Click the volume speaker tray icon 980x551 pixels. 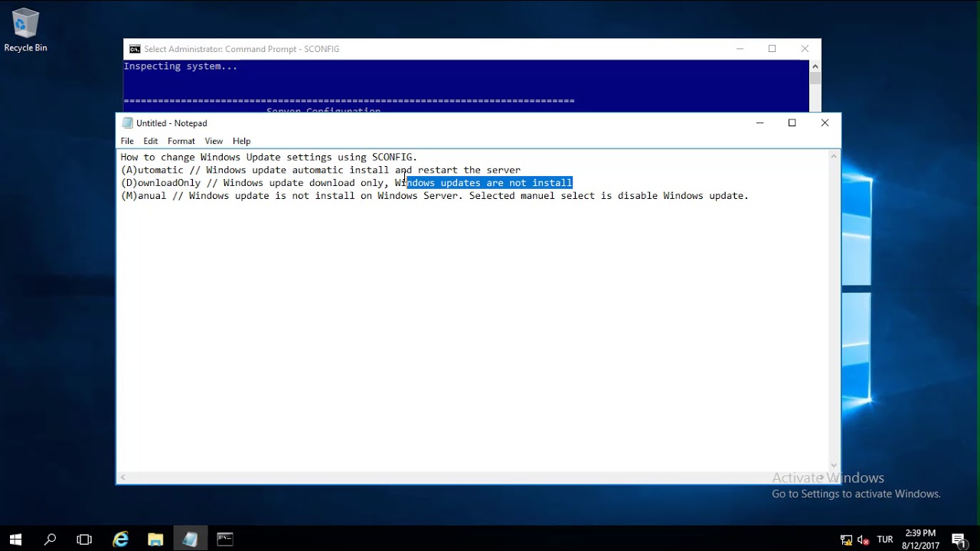pyautogui.click(x=864, y=540)
